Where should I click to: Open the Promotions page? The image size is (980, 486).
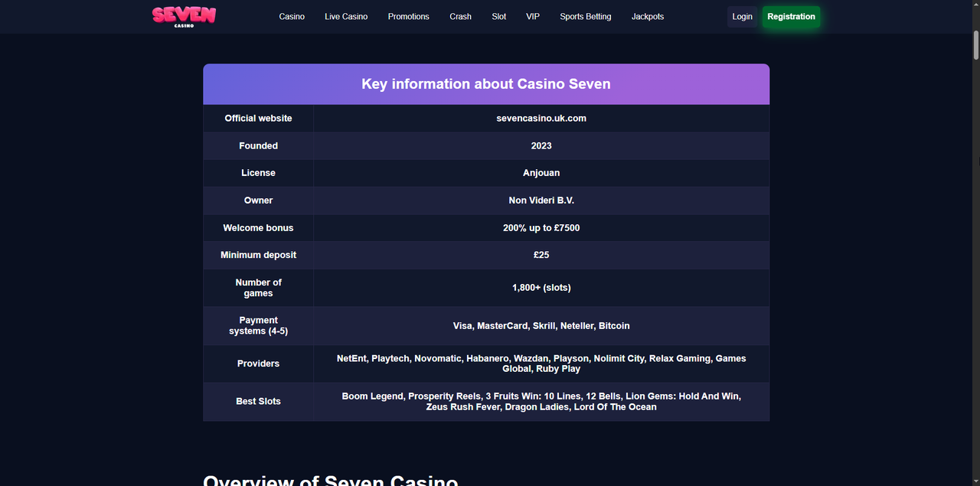coord(408,17)
